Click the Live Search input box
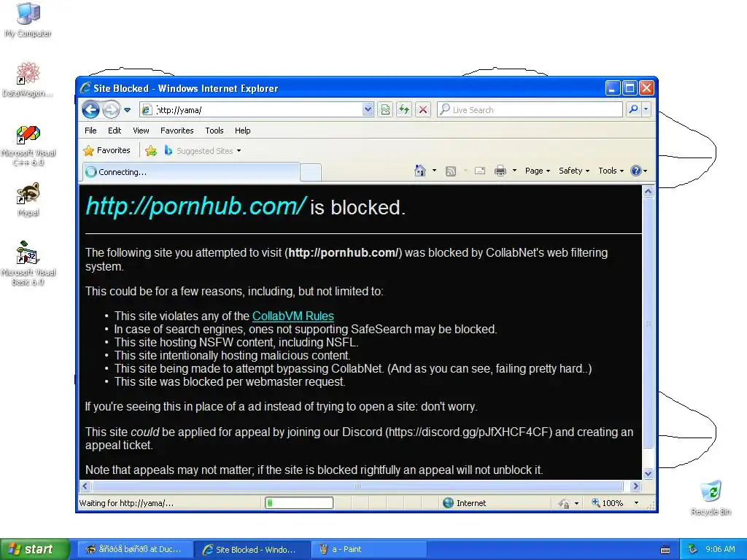This screenshot has height=560, width=747. [530, 110]
